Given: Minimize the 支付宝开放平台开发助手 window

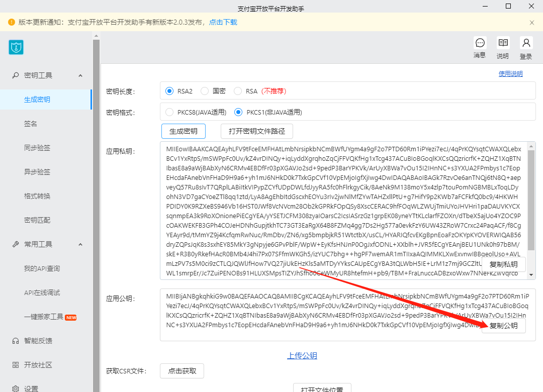Looking at the screenshot, I should pyautogui.click(x=485, y=6).
